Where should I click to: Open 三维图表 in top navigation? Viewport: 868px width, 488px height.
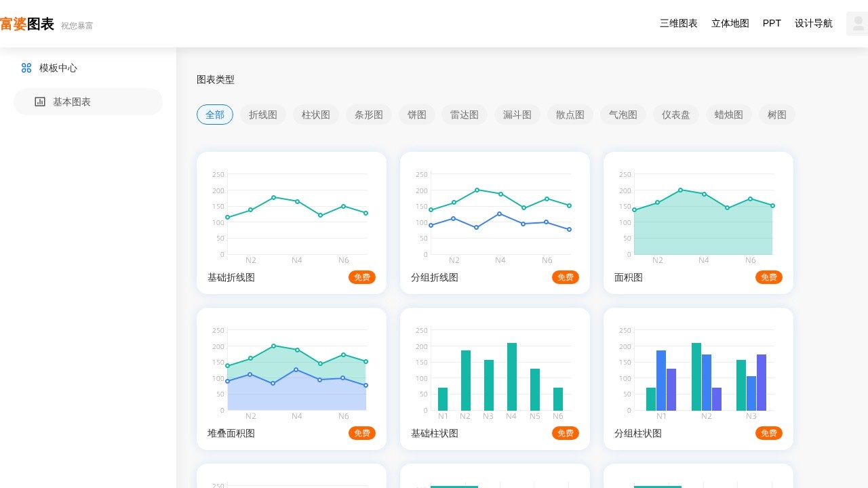(x=679, y=23)
